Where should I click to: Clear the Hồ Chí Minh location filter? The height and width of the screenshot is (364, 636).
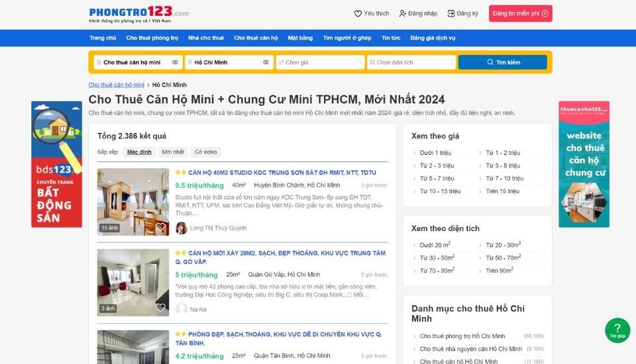point(266,62)
